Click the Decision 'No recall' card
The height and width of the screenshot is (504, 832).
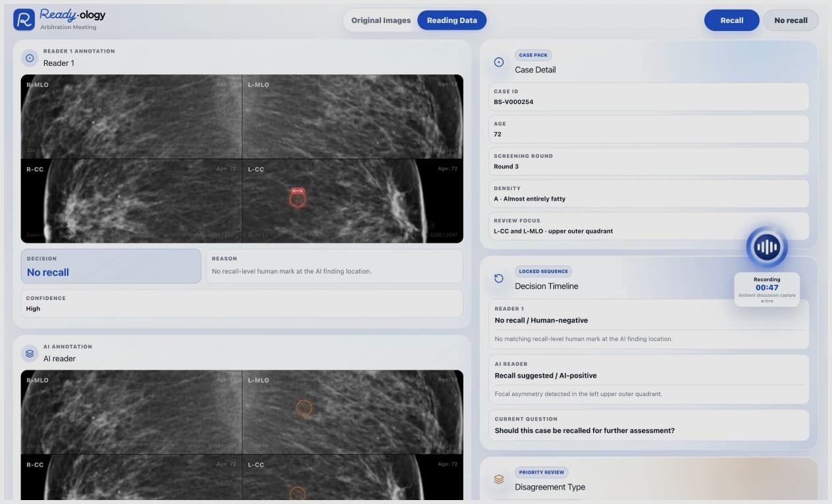tap(111, 266)
